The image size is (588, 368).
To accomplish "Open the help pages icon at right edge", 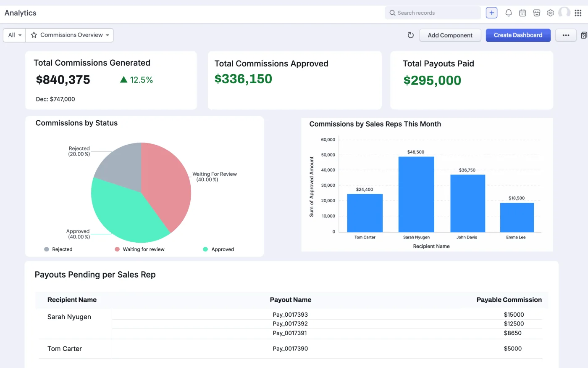I will pyautogui.click(x=584, y=35).
